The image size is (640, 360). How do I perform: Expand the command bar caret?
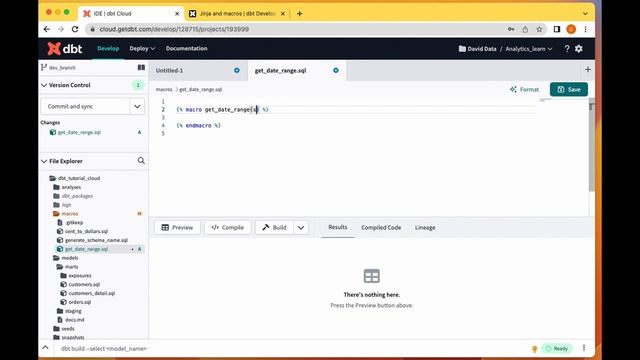point(45,348)
